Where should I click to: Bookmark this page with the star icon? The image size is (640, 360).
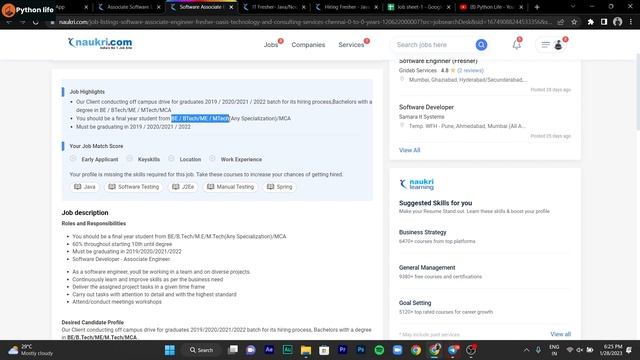(574, 22)
